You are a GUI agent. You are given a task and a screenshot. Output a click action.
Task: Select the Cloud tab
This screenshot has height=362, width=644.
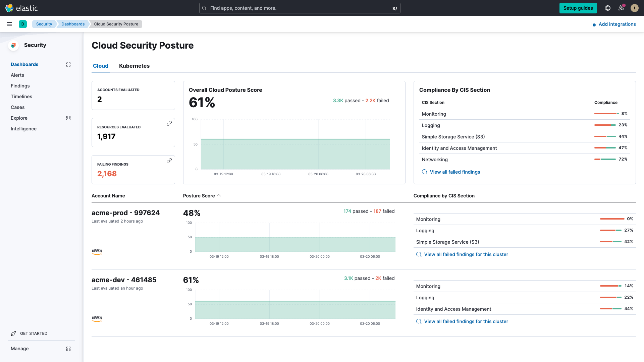click(100, 65)
